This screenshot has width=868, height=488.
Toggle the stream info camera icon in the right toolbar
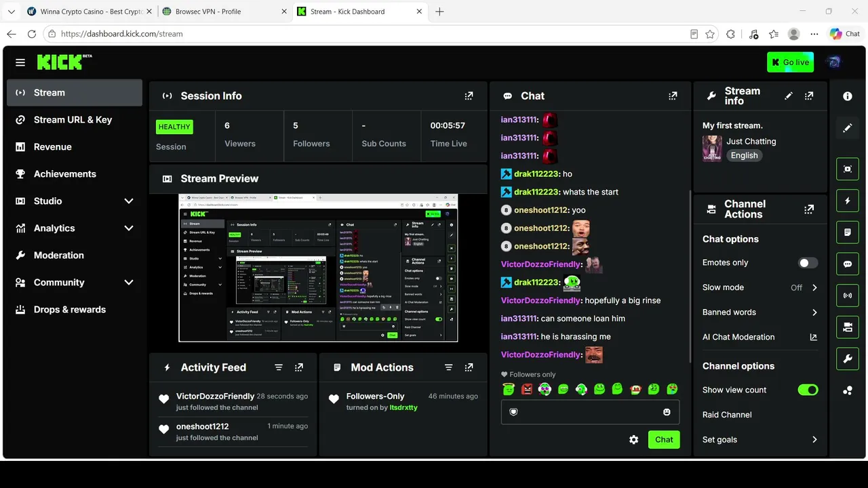click(848, 327)
